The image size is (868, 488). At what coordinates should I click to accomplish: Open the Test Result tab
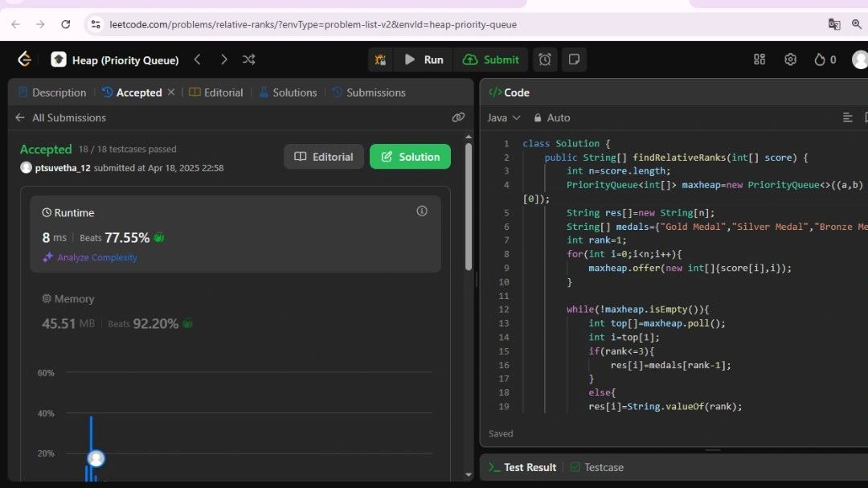coord(522,468)
